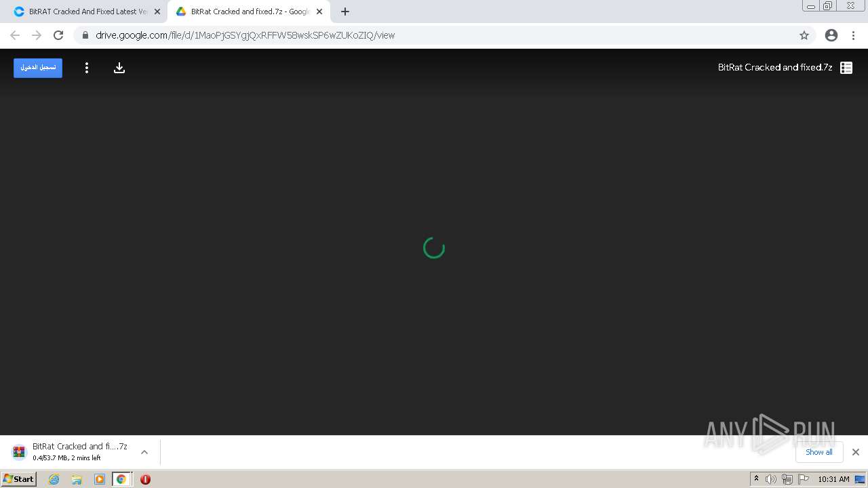Screen dimensions: 868x488
Task: Open the Chrome three-dot menu
Action: [853, 35]
